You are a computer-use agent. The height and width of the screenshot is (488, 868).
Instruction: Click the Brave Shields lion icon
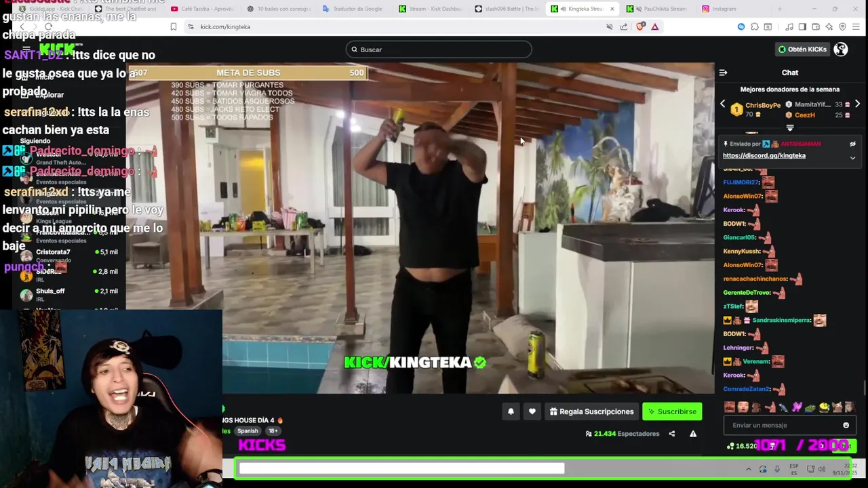(x=639, y=26)
